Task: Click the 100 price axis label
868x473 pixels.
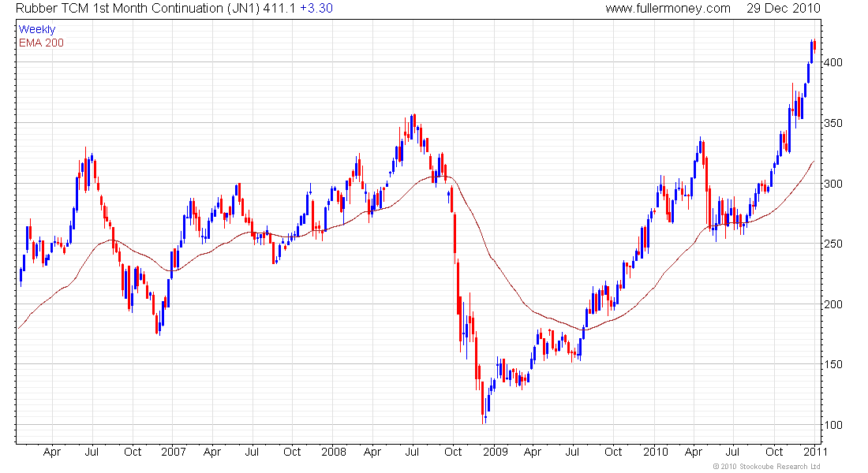Action: pyautogui.click(x=833, y=425)
